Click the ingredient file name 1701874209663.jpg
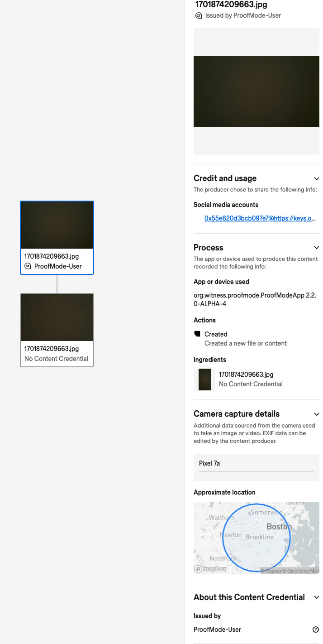The image size is (323, 644). [246, 375]
